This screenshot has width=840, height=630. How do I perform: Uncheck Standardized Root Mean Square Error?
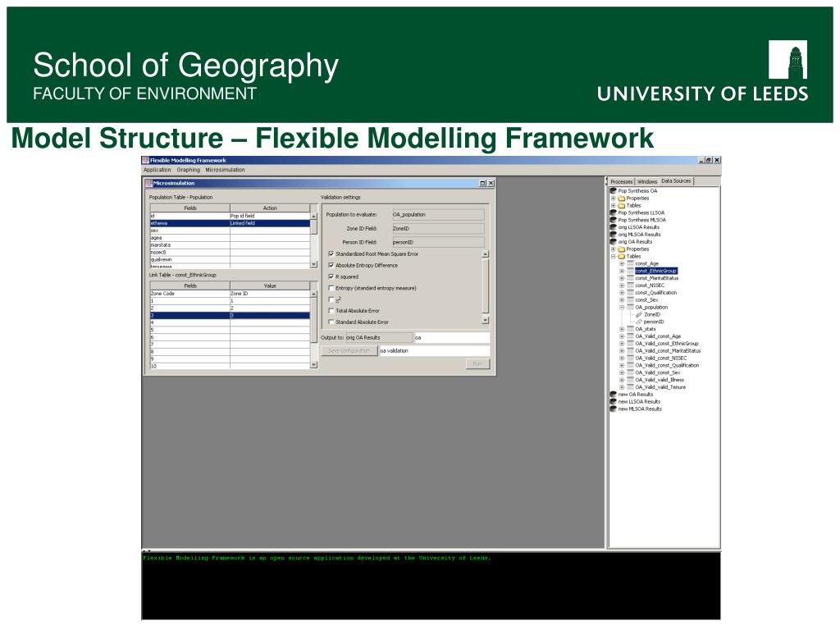coord(331,254)
